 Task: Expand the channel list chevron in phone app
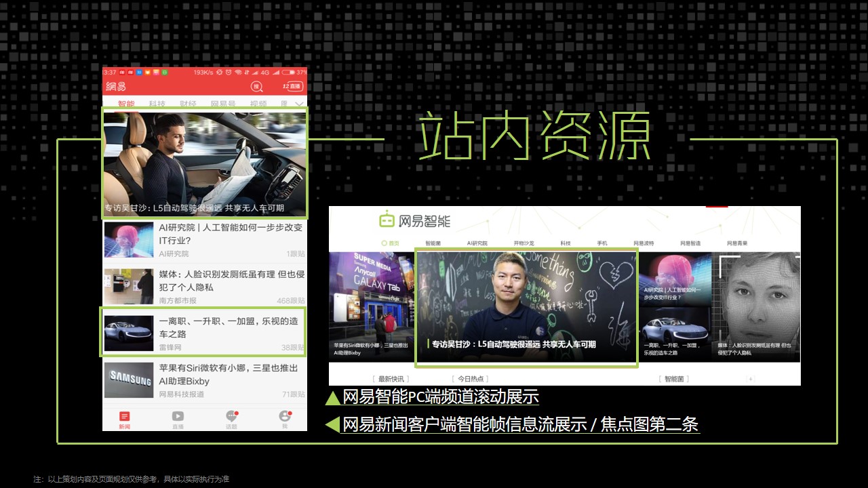(299, 104)
